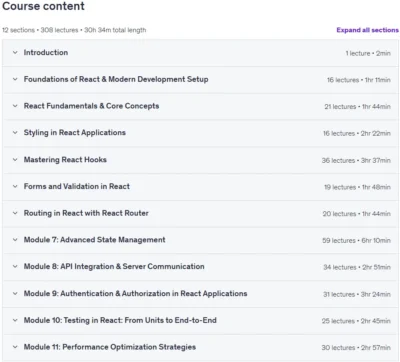Select the Mastering React Hooks title
Viewport: 400px width, 362px height.
65,160
